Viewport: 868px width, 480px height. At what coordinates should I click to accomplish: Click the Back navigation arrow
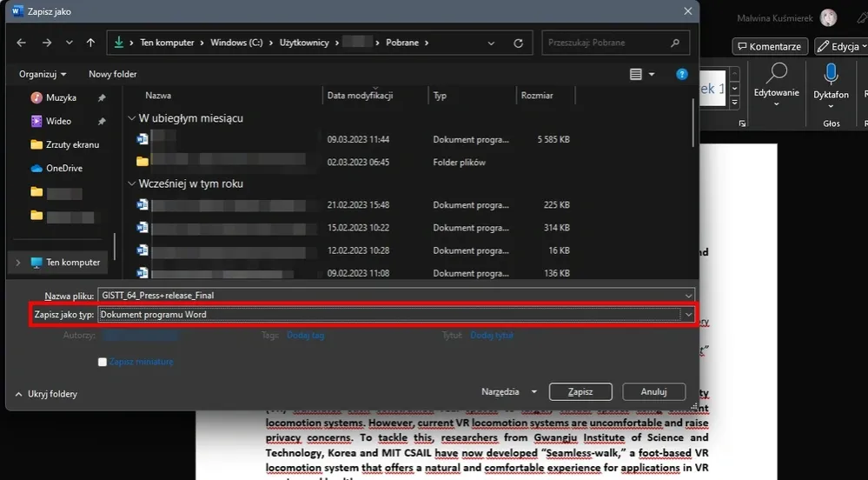coord(21,43)
